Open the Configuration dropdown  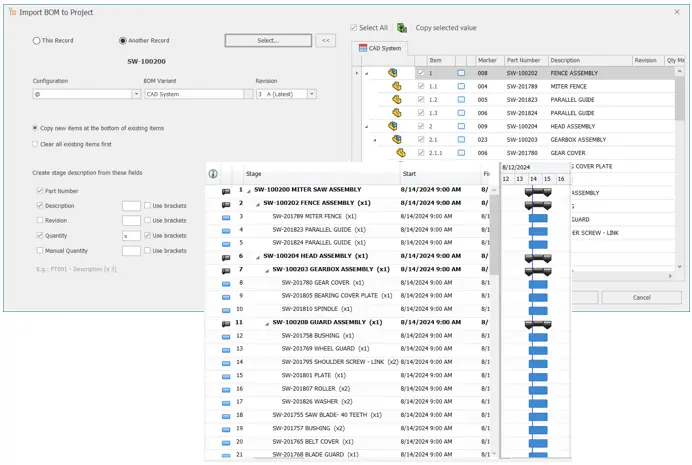point(136,94)
